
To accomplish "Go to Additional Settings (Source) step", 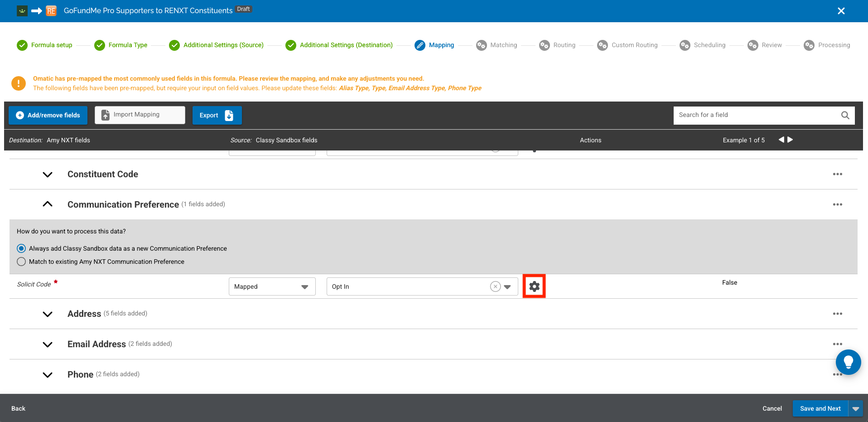I will pos(216,45).
